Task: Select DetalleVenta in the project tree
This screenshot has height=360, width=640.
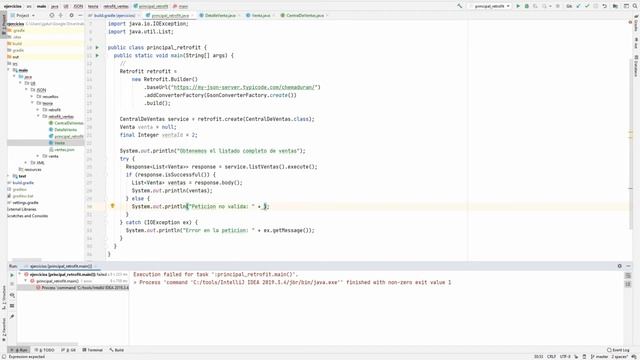Action: coord(63,129)
